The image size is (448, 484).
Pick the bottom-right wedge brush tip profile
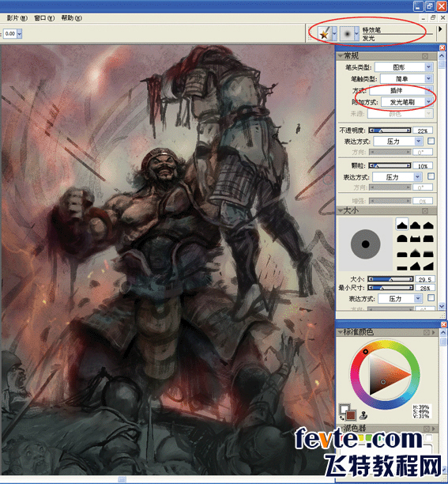(x=428, y=266)
